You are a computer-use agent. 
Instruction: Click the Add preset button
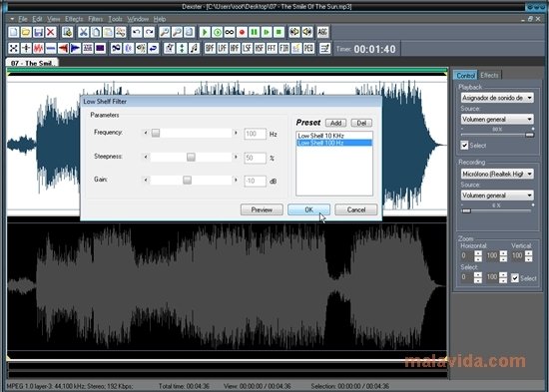point(335,123)
